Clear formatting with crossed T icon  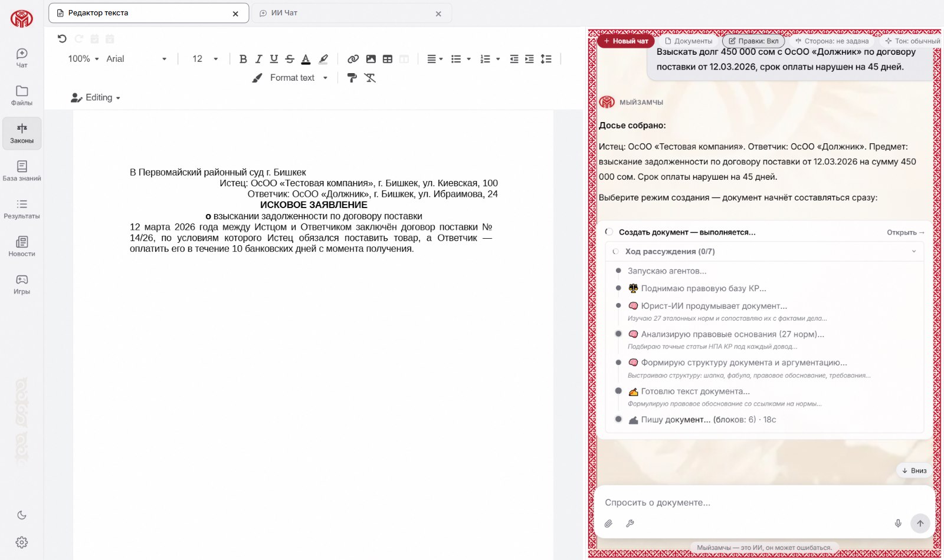[370, 78]
